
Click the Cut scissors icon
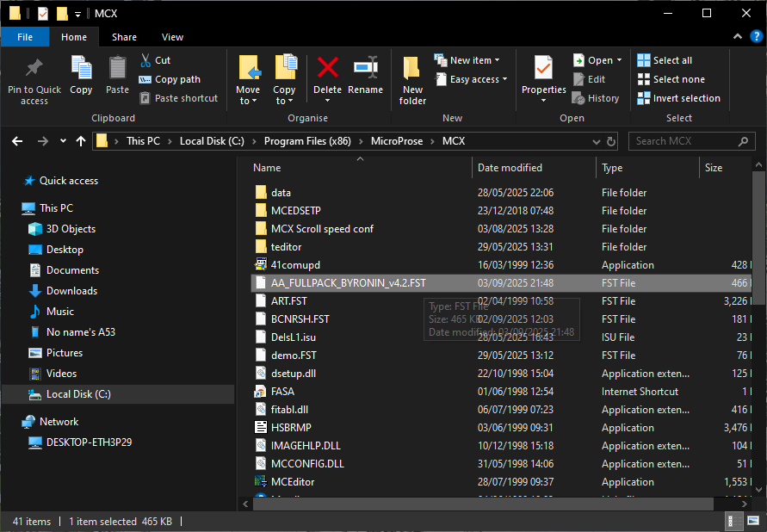145,60
